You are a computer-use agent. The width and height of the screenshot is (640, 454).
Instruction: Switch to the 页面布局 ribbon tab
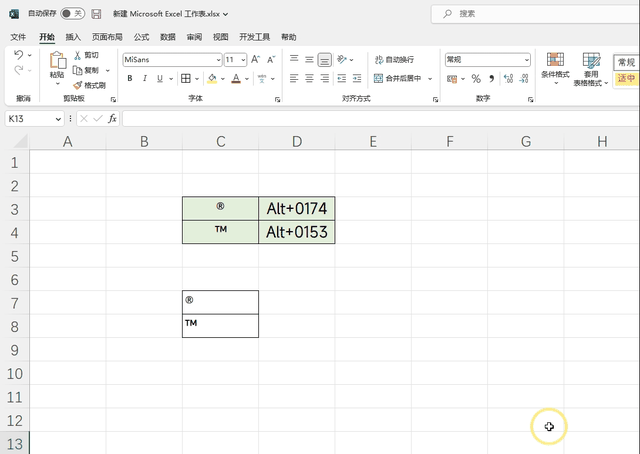point(107,37)
